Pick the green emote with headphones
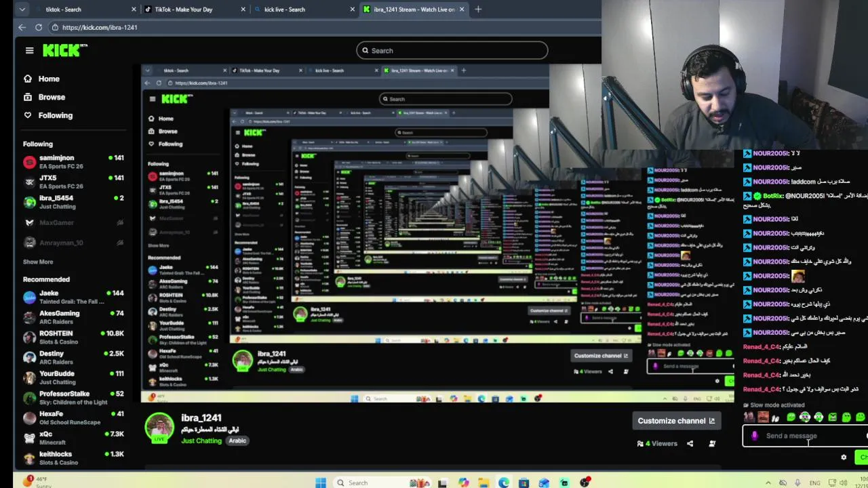This screenshot has width=868, height=488. 805,418
